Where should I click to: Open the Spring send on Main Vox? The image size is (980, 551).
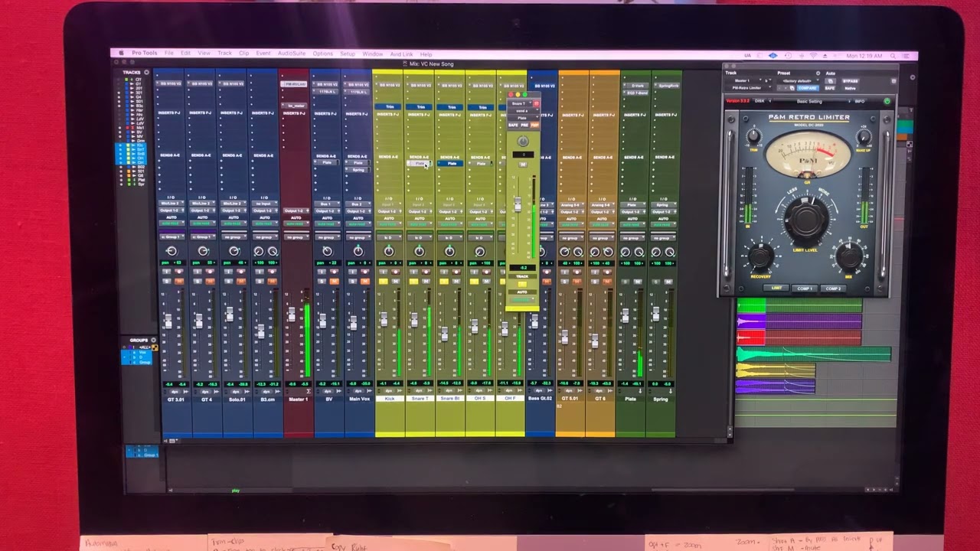(x=358, y=169)
